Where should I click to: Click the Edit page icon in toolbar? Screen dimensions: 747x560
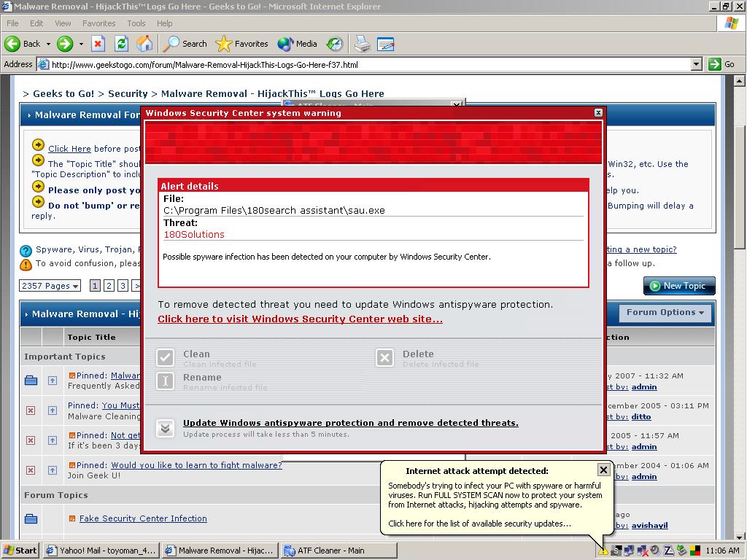(x=385, y=44)
